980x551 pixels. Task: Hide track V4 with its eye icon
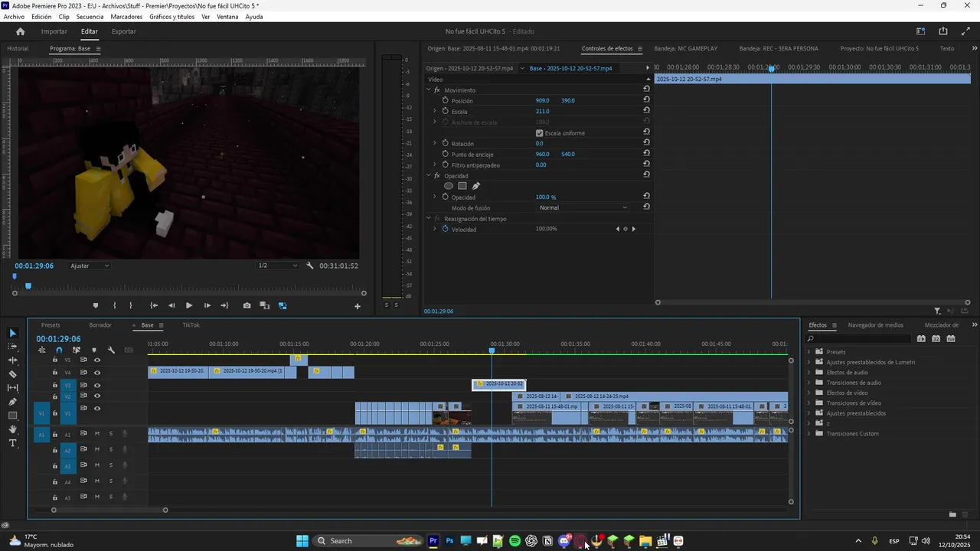pos(97,373)
